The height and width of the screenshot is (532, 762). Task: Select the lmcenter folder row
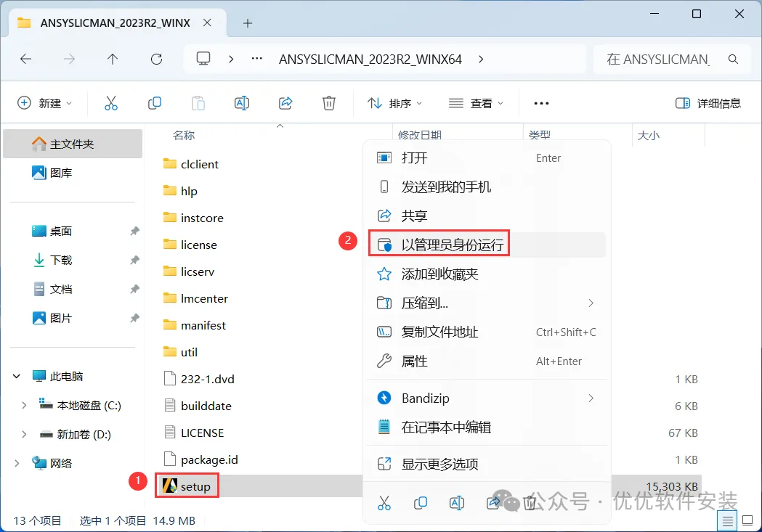point(195,298)
